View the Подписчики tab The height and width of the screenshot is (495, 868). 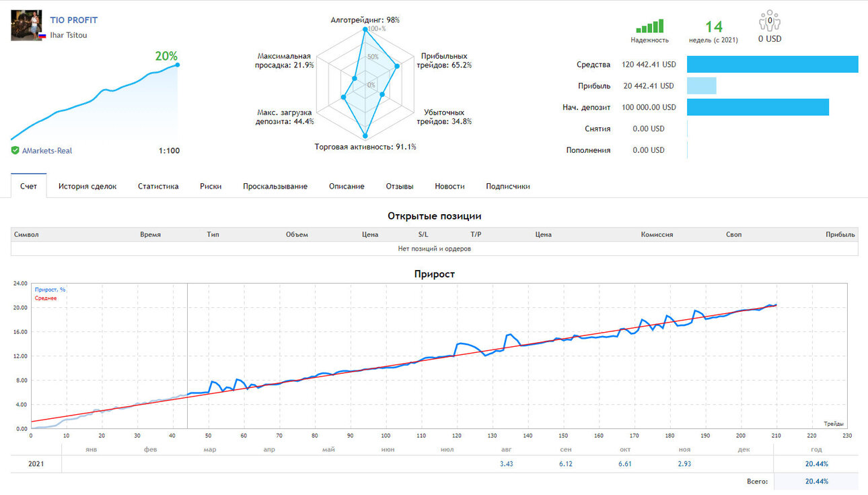(x=508, y=186)
